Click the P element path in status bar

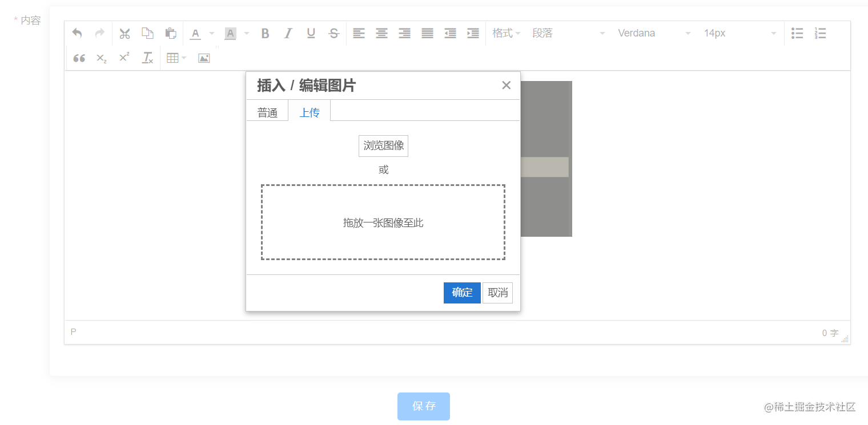[x=73, y=331]
